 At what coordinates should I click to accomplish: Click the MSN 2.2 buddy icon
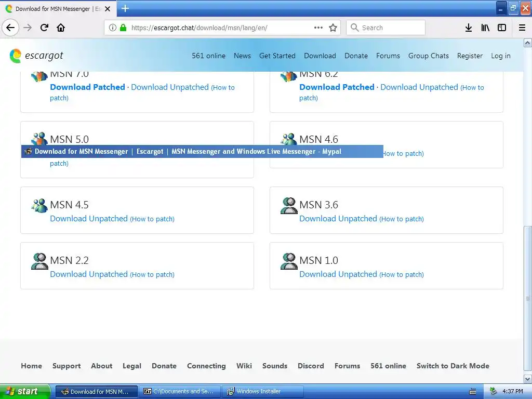coord(39,261)
